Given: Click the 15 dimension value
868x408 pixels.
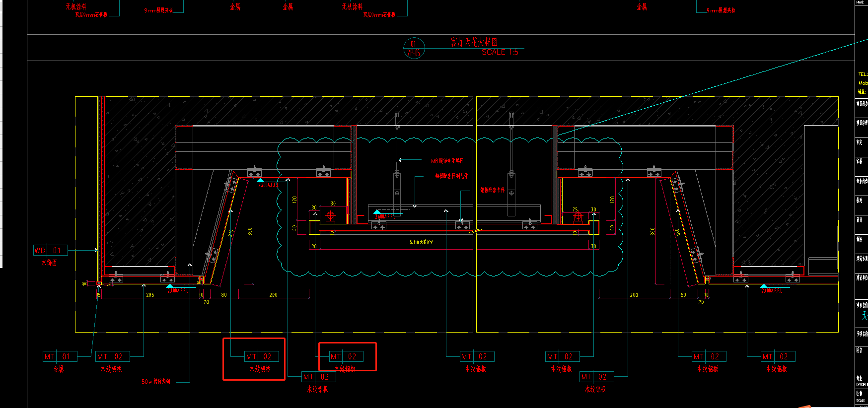Looking at the screenshot, I should 99,295.
